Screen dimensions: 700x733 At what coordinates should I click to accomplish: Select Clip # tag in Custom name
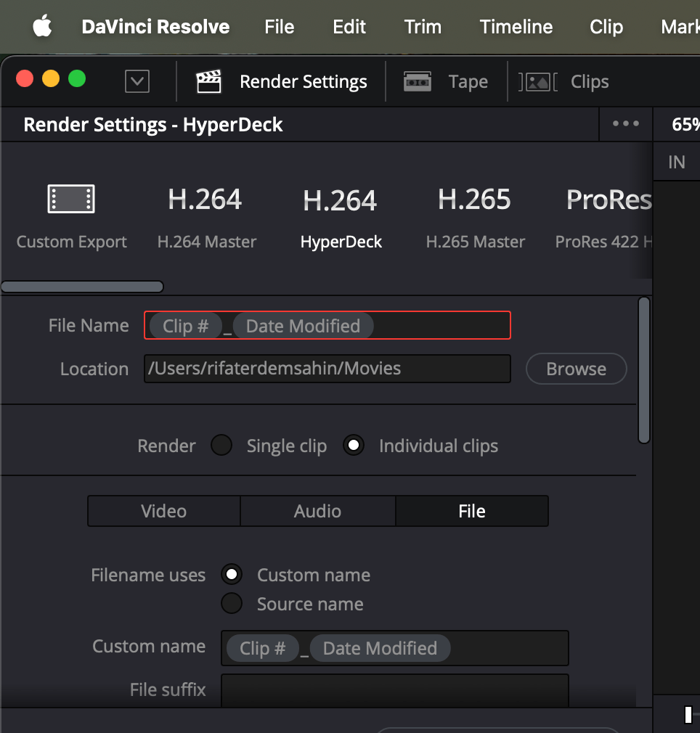263,648
